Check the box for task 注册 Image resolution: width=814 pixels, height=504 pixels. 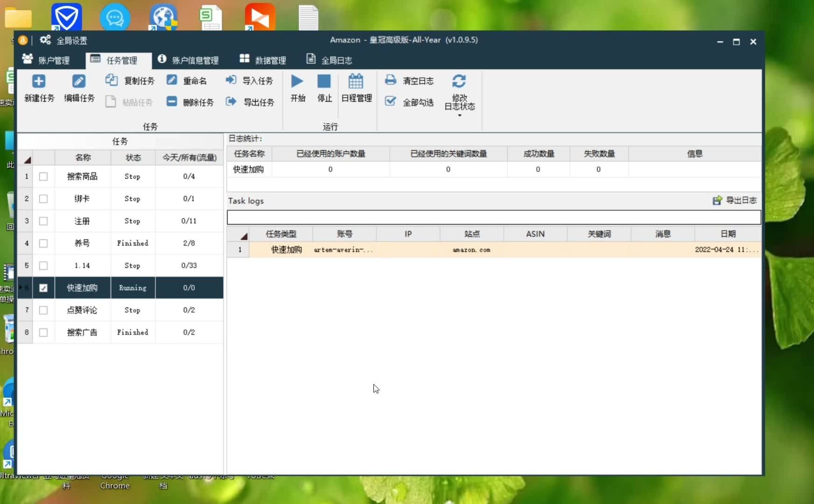tap(43, 221)
